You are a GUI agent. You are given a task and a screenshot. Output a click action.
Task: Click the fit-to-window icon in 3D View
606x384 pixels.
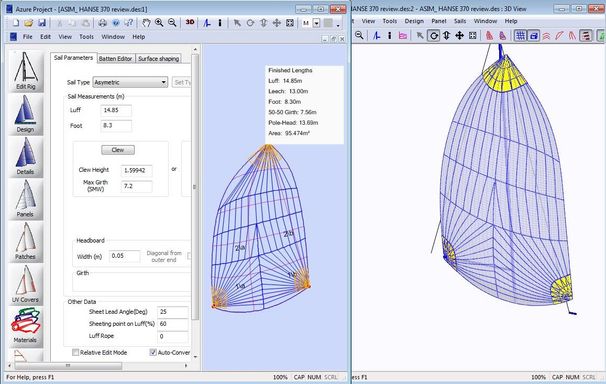click(472, 36)
